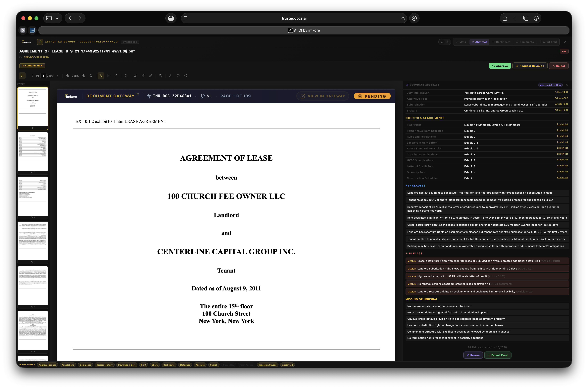Viewport: 588px width, 389px height.
Task: Switch to light mode with the sun icon
Action: point(448,42)
